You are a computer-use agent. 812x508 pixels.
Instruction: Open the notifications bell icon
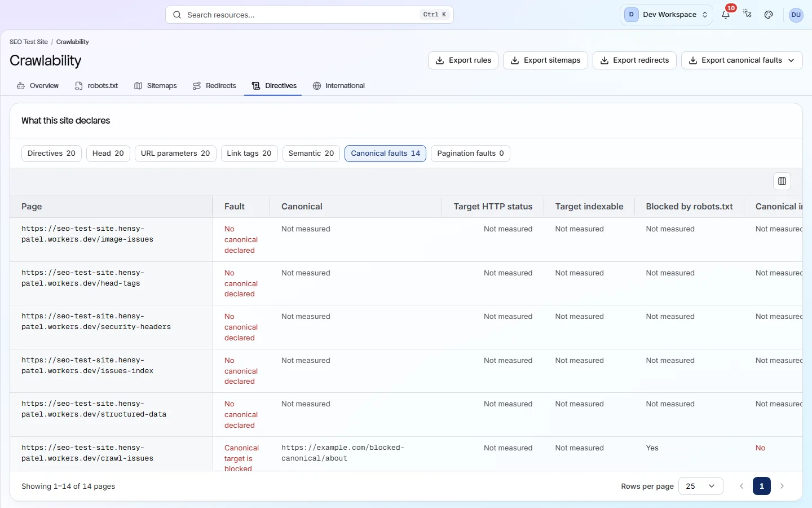coord(726,15)
